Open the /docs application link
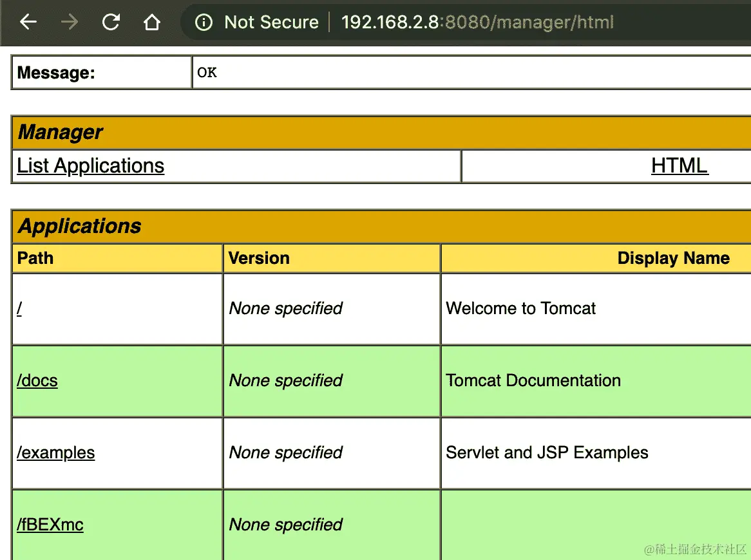Screen dimensions: 751x560 tap(37, 380)
